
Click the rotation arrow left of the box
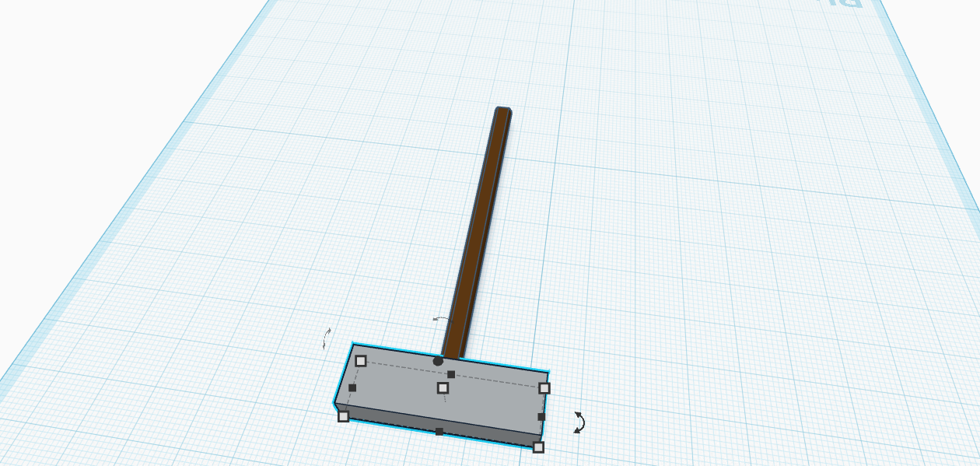pos(327,338)
